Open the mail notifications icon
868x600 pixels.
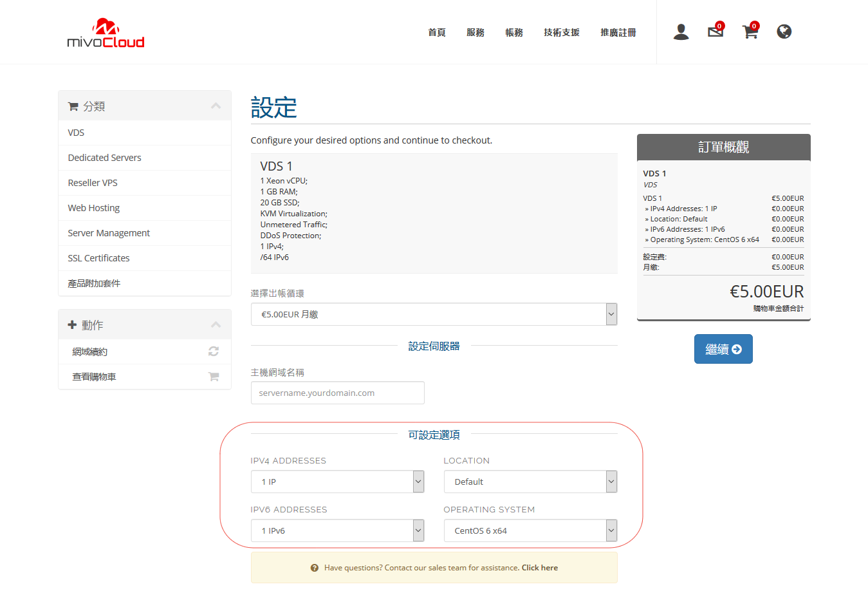pos(716,31)
